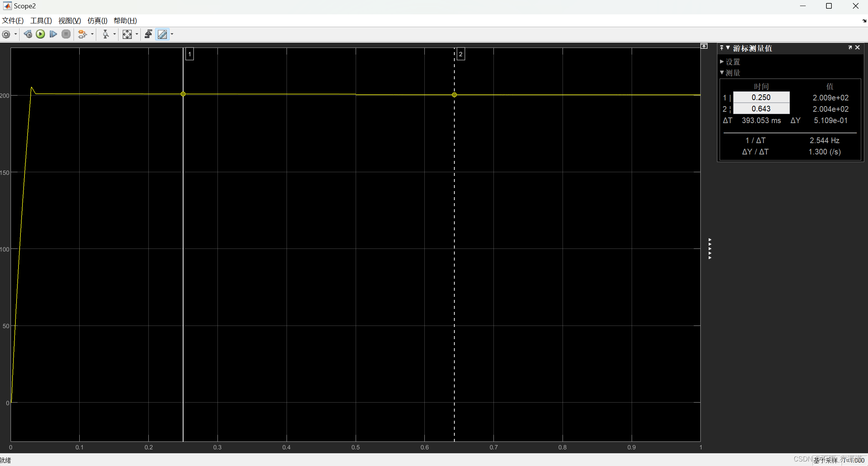The height and width of the screenshot is (466, 868).
Task: Open the zoom tool dropdown arrow
Action: (x=114, y=34)
